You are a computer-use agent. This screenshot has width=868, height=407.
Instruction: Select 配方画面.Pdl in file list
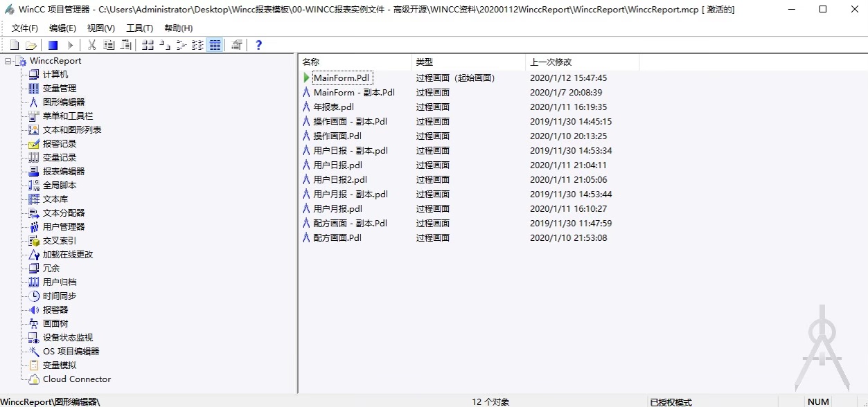click(337, 238)
